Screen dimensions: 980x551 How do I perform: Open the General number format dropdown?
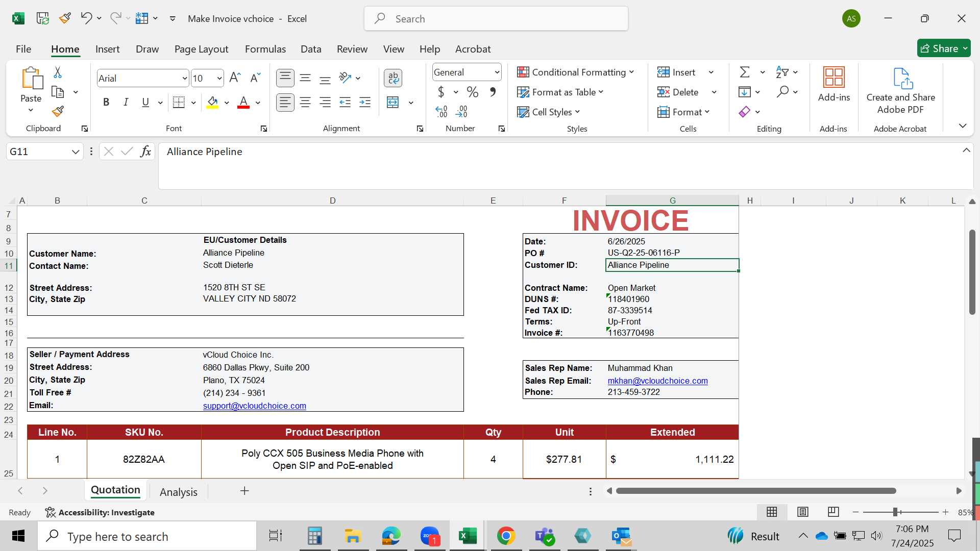point(497,72)
